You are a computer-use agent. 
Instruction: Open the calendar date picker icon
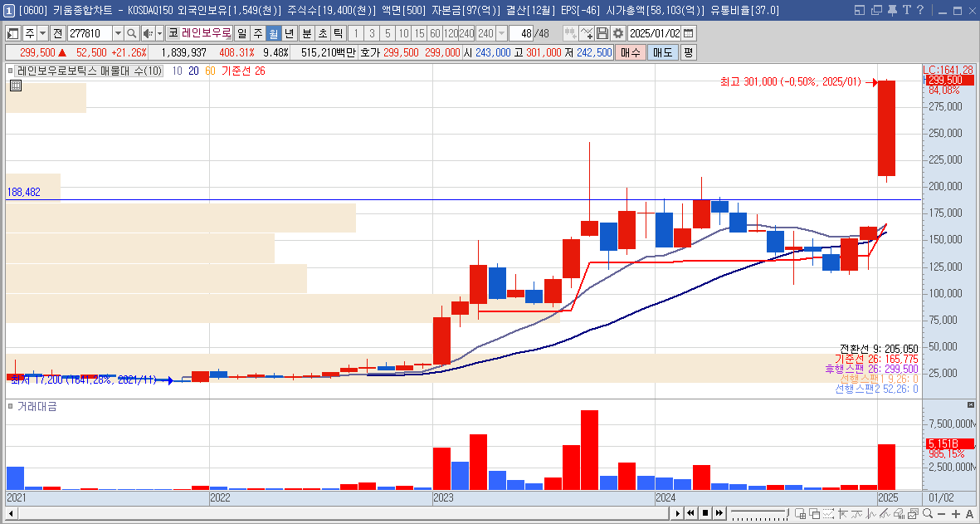tap(688, 33)
